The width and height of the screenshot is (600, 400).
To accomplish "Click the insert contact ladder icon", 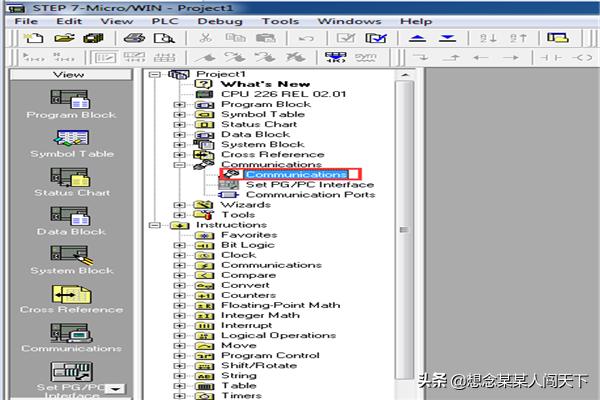I will click(550, 58).
